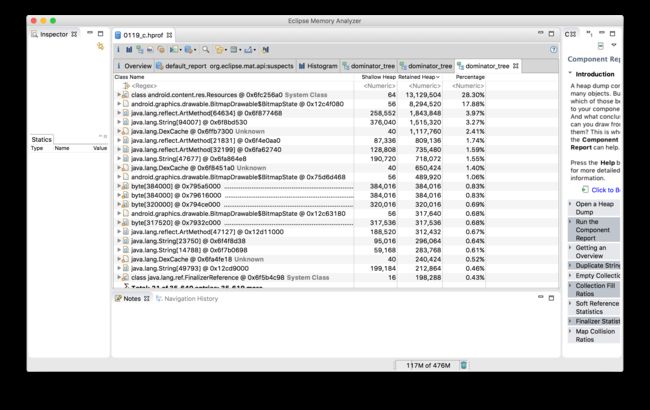Click the thread overview toolbar icon
Screen dimensions: 650x410
tap(161, 50)
